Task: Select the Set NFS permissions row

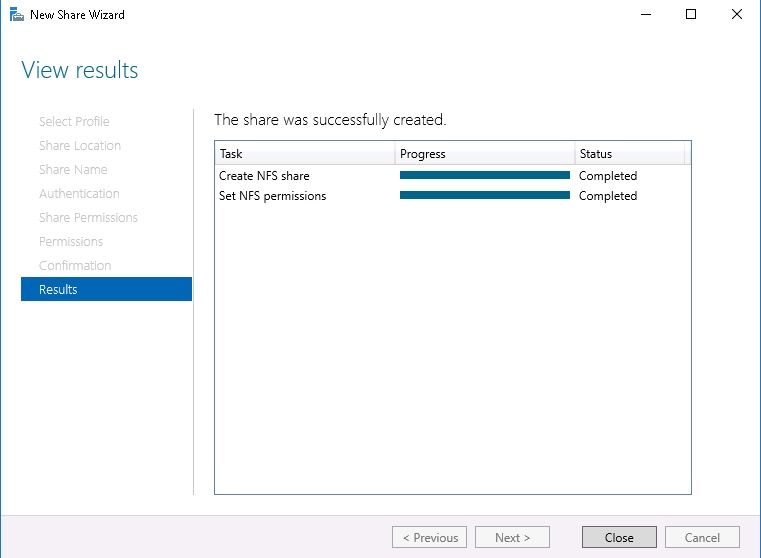Action: 452,196
